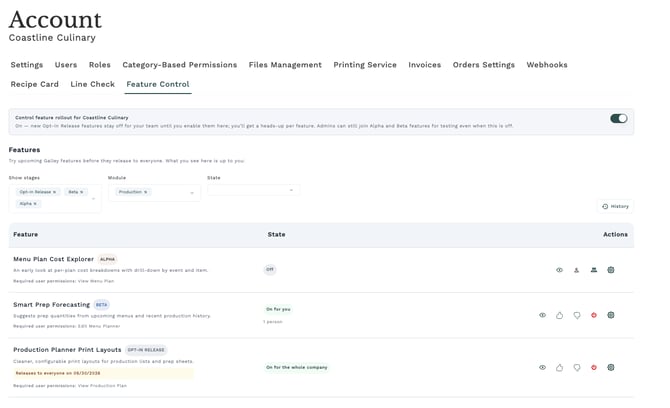Open the History log

click(x=615, y=206)
